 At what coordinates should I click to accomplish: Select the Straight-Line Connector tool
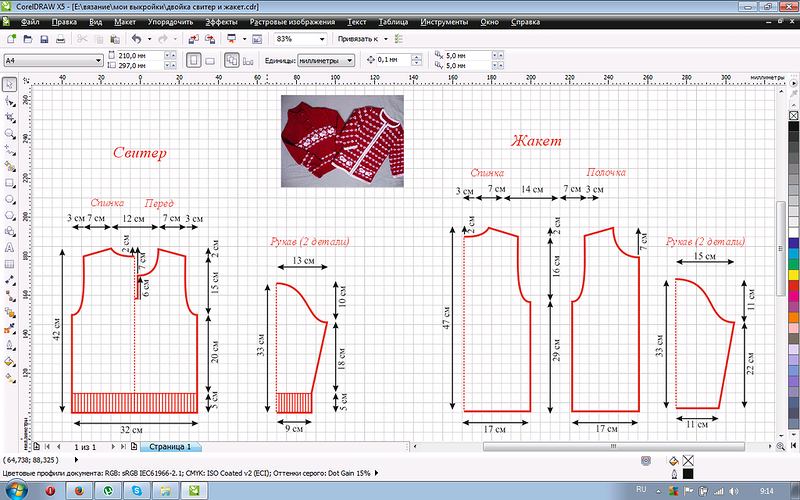click(x=9, y=296)
